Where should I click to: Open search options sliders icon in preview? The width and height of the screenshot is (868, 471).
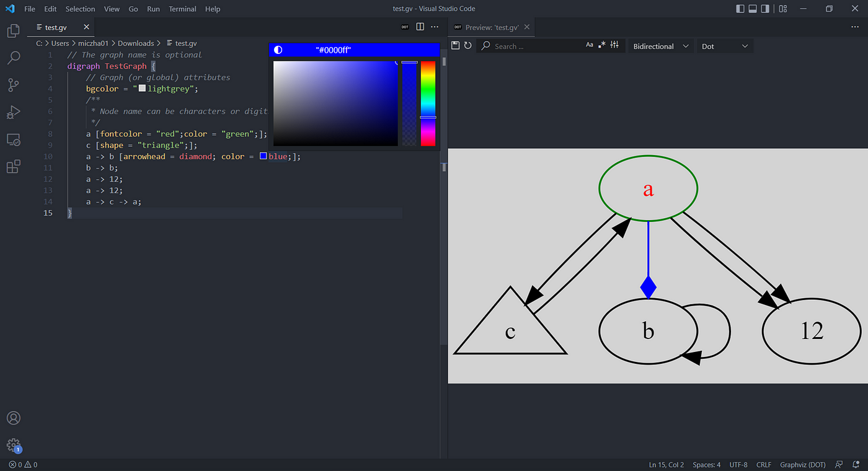(x=614, y=45)
